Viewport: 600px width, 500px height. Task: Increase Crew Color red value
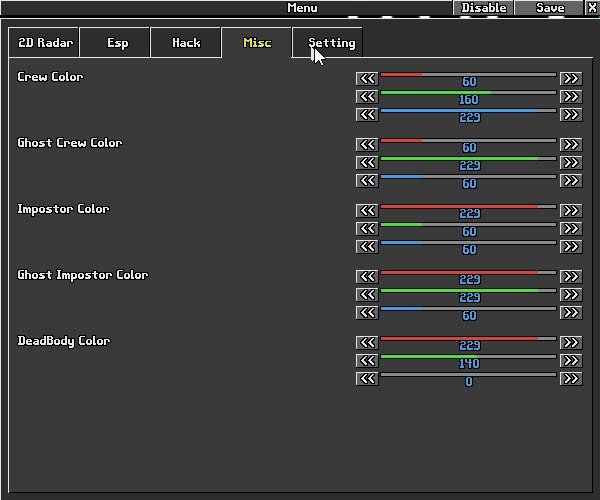point(571,78)
